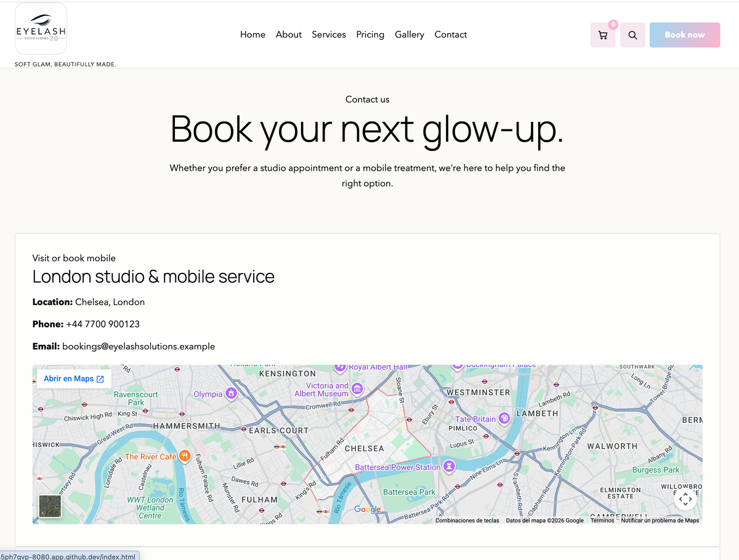Click the ELMINGTON ESTATE map label
This screenshot has height=560, width=739.
point(620,493)
